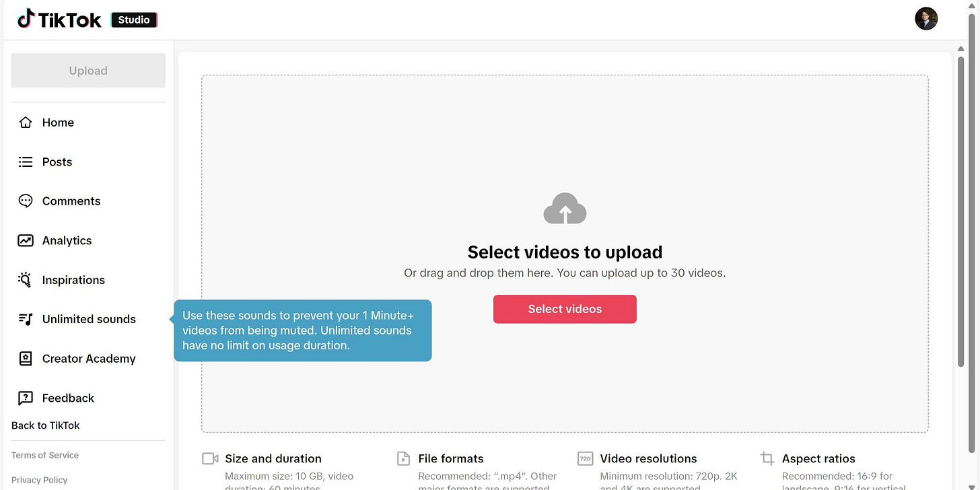The width and height of the screenshot is (980, 490).
Task: Open the Privacy Policy link
Action: pyautogui.click(x=40, y=480)
